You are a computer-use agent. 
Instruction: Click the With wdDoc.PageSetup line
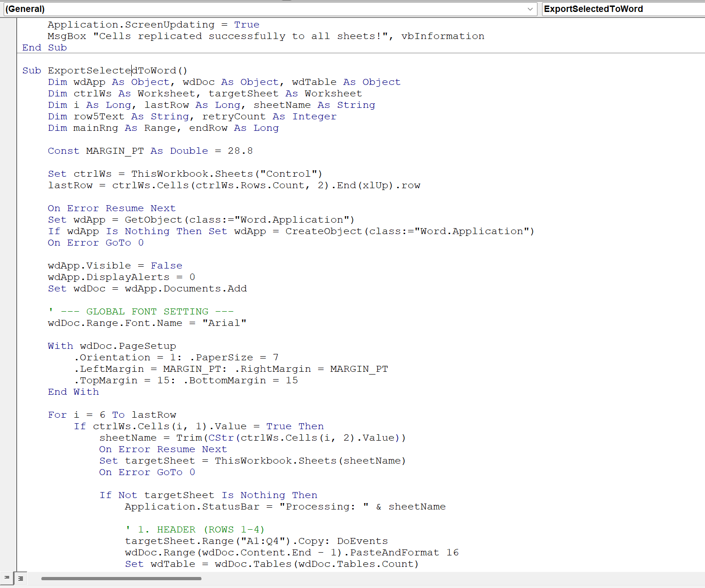[112, 346]
